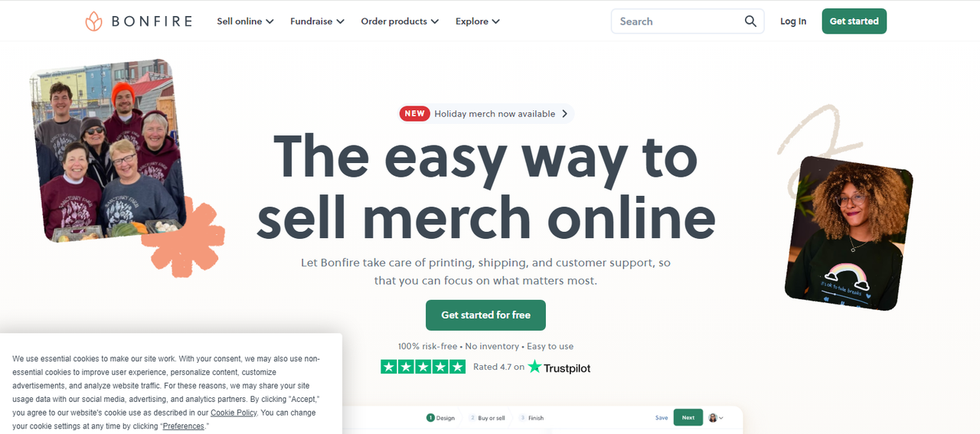Select the Finish step
The width and height of the screenshot is (980, 434).
tap(531, 418)
